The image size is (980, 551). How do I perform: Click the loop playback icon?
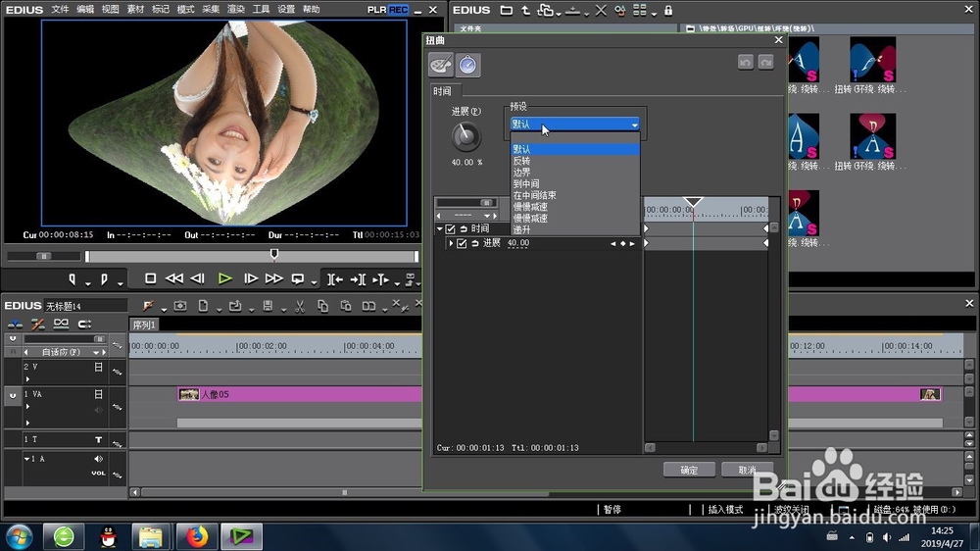click(298, 278)
